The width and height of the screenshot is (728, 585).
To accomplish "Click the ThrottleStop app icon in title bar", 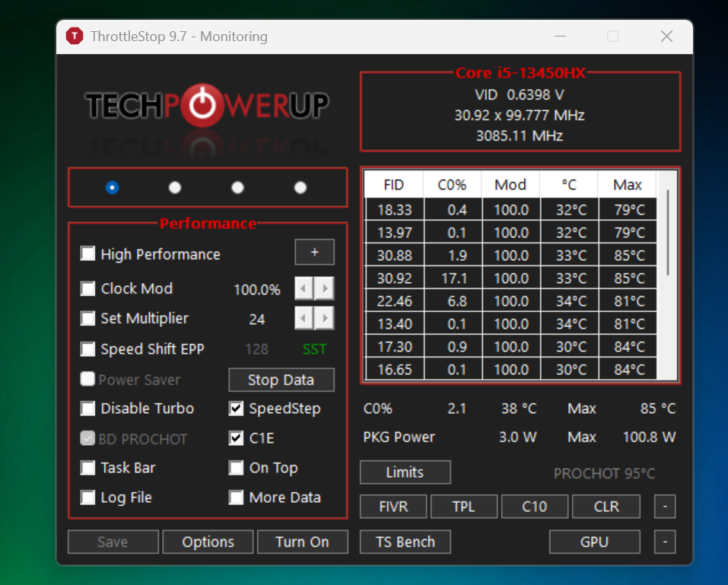I will click(75, 37).
